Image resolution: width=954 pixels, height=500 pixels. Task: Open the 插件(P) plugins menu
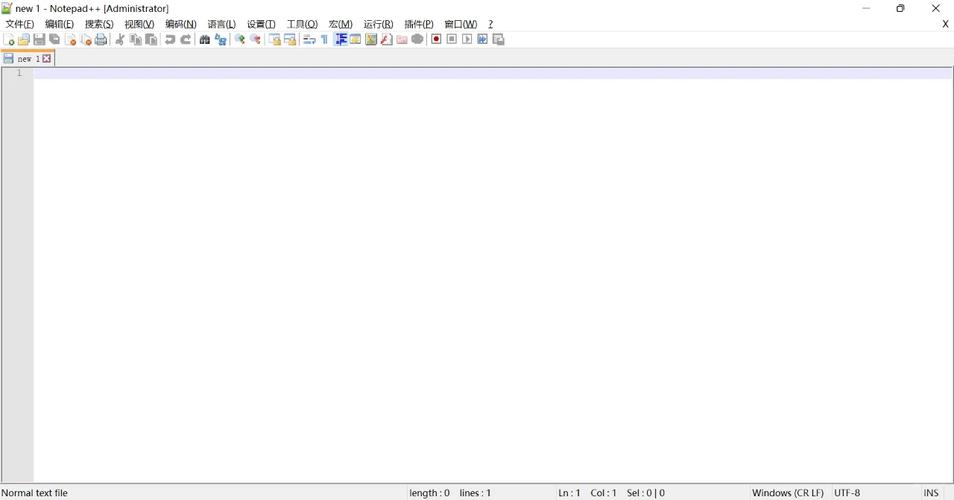[x=418, y=24]
